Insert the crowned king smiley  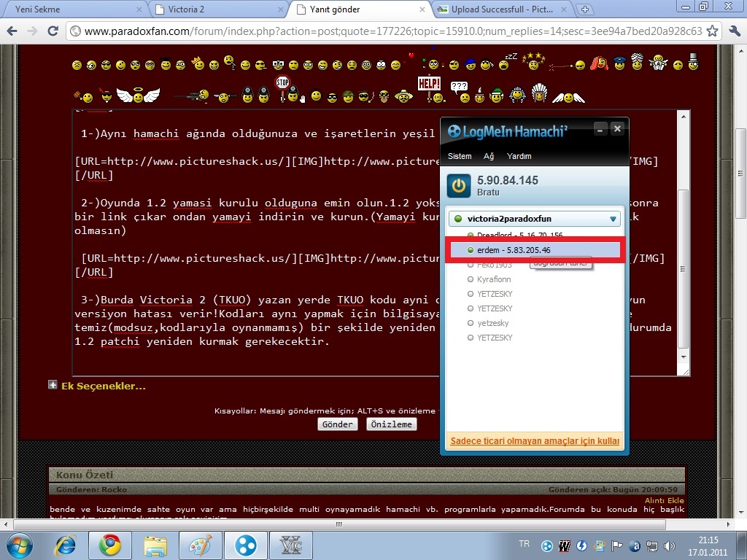(198, 63)
